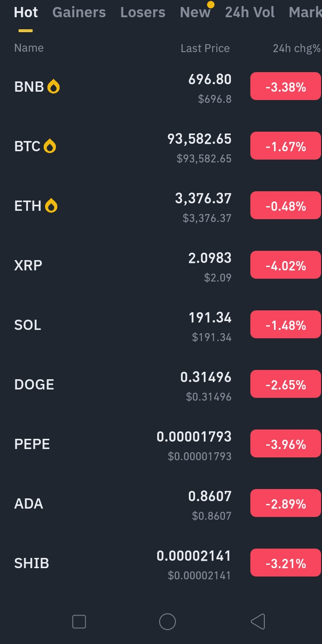
Task: Tap the flame icon next to BTC
Action: [50, 147]
